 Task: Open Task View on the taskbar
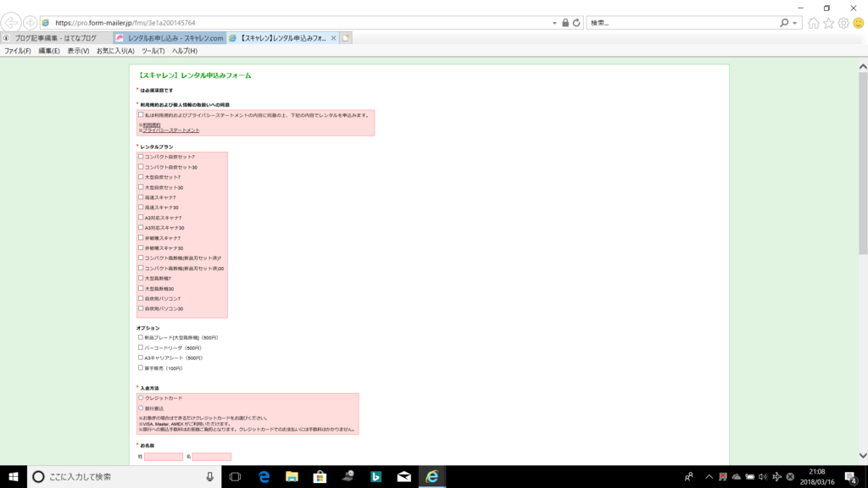click(236, 476)
